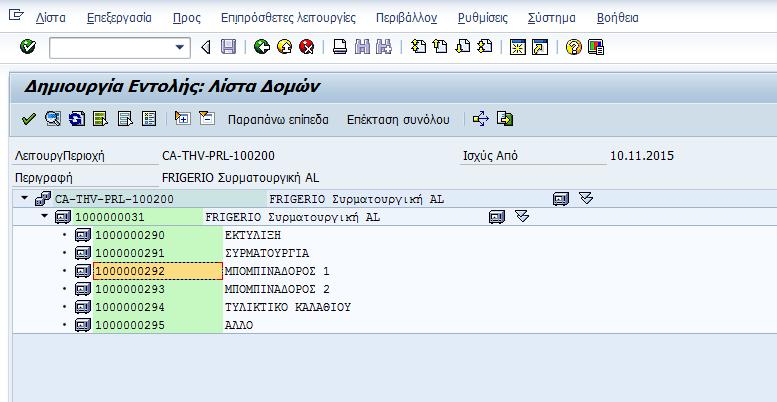Click the export icon at toolbar end
This screenshot has height=402, width=777.
pyautogui.click(x=505, y=119)
